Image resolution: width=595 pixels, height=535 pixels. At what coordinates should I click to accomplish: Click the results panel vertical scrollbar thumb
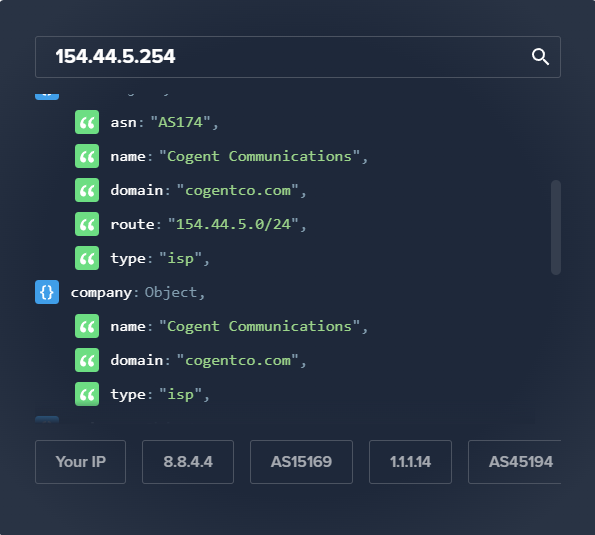(556, 228)
